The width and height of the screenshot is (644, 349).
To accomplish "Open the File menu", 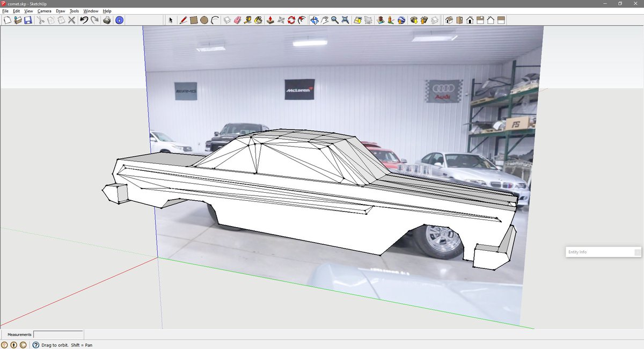I will pos(5,11).
